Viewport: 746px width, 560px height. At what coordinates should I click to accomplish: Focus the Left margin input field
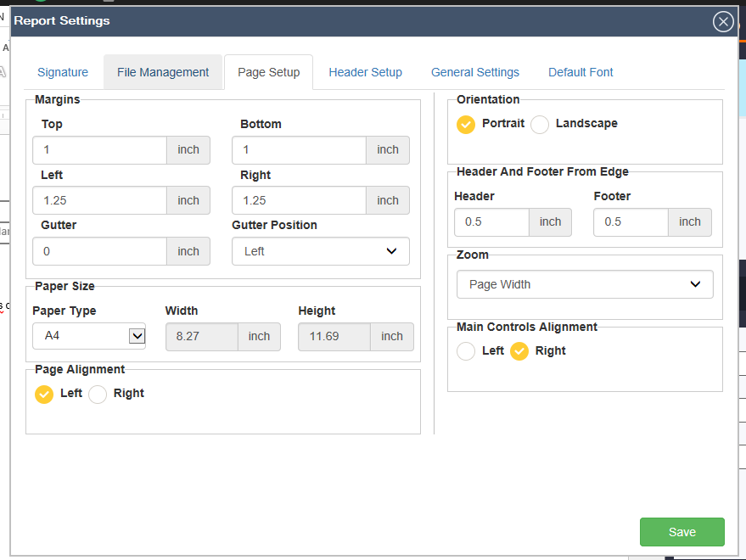tap(99, 201)
